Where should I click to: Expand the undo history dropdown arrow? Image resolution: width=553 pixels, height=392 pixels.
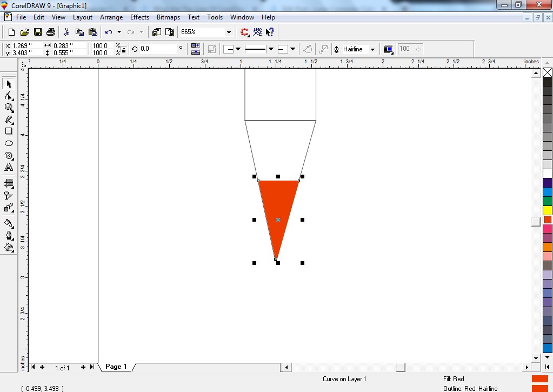pos(119,32)
